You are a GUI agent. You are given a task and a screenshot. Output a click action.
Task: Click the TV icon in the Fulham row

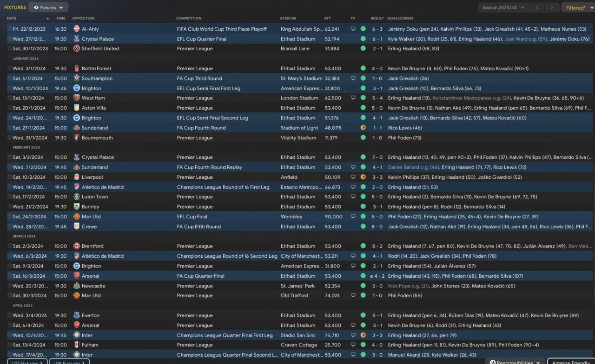[x=353, y=345]
